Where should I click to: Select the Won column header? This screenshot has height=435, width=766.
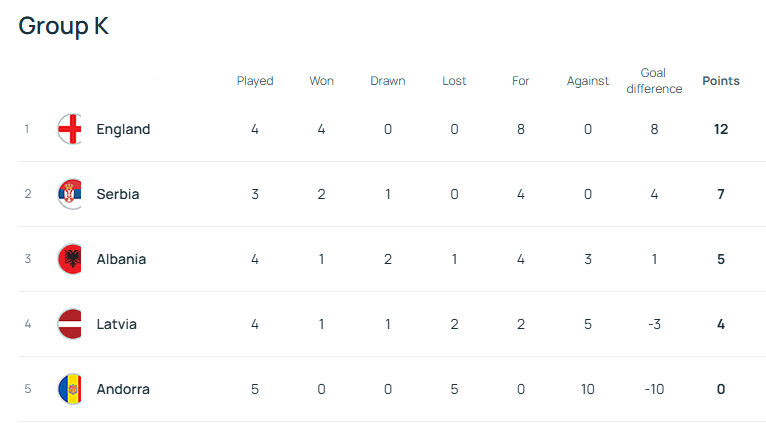[x=321, y=81]
